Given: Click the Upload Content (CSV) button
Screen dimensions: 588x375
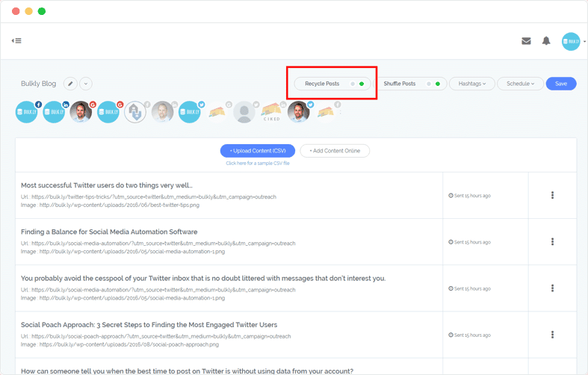Looking at the screenshot, I should pos(258,151).
